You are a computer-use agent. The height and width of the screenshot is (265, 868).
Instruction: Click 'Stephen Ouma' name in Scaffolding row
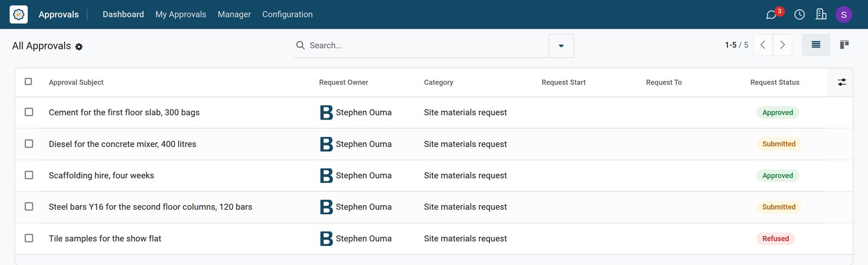(x=363, y=175)
